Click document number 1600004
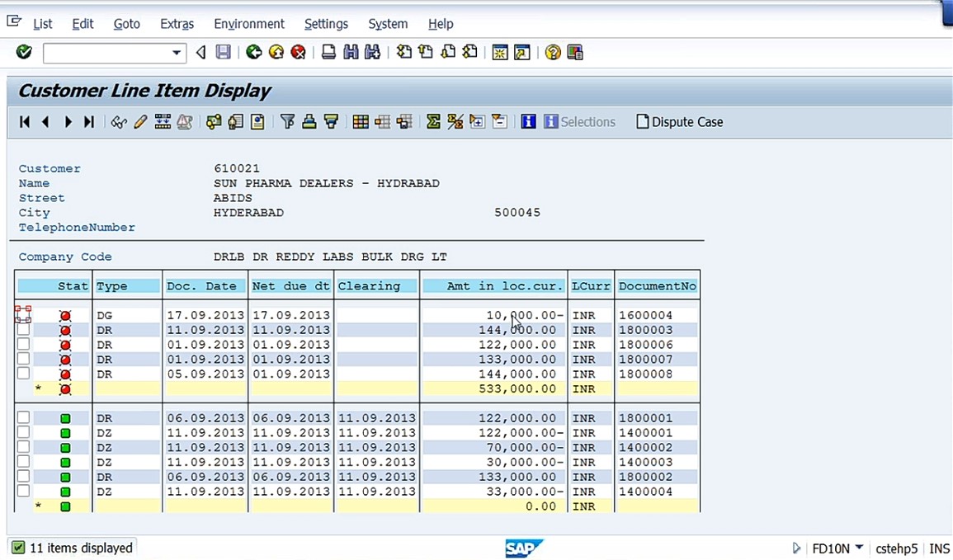This screenshot has height=560, width=953. [645, 315]
